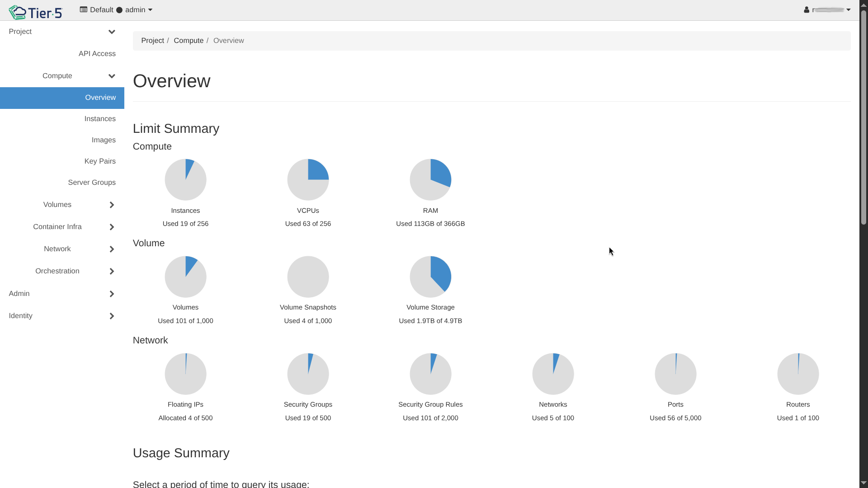Click the Networks usage pie chart
The width and height of the screenshot is (868, 488).
pyautogui.click(x=553, y=374)
